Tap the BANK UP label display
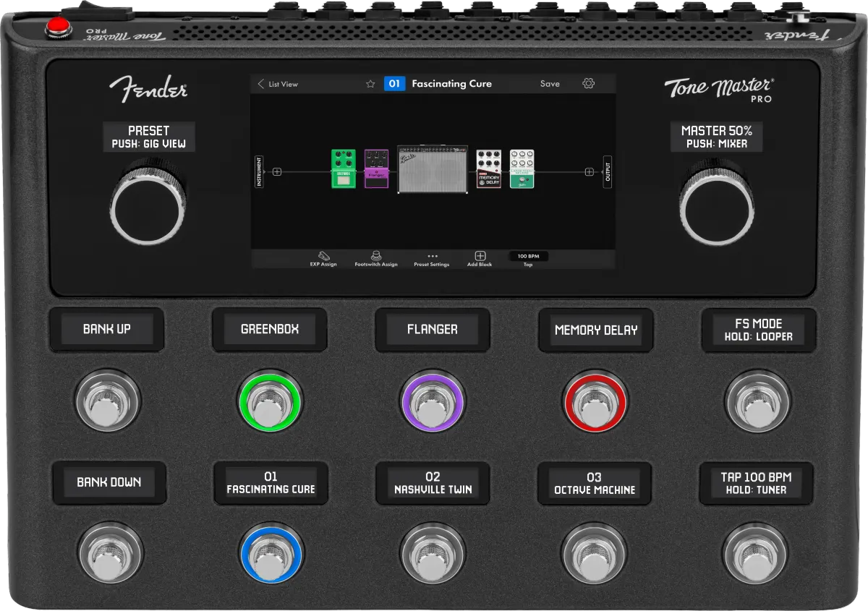The height and width of the screenshot is (611, 868). click(x=107, y=329)
